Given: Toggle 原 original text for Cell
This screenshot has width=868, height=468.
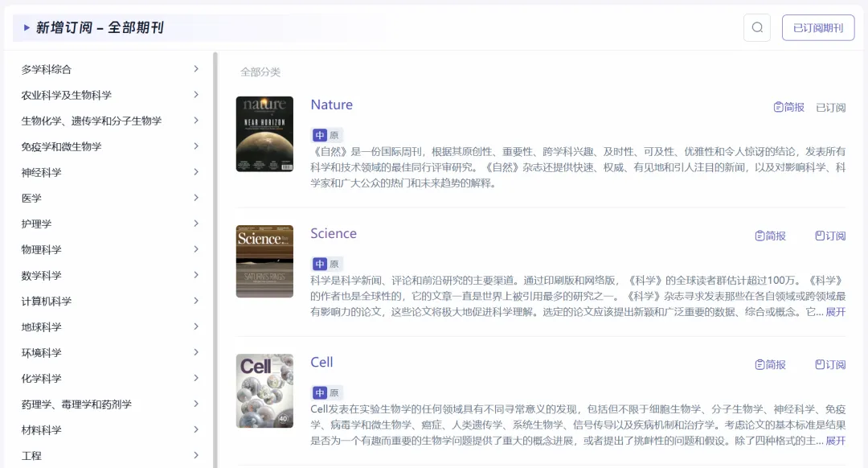Looking at the screenshot, I should pos(334,392).
